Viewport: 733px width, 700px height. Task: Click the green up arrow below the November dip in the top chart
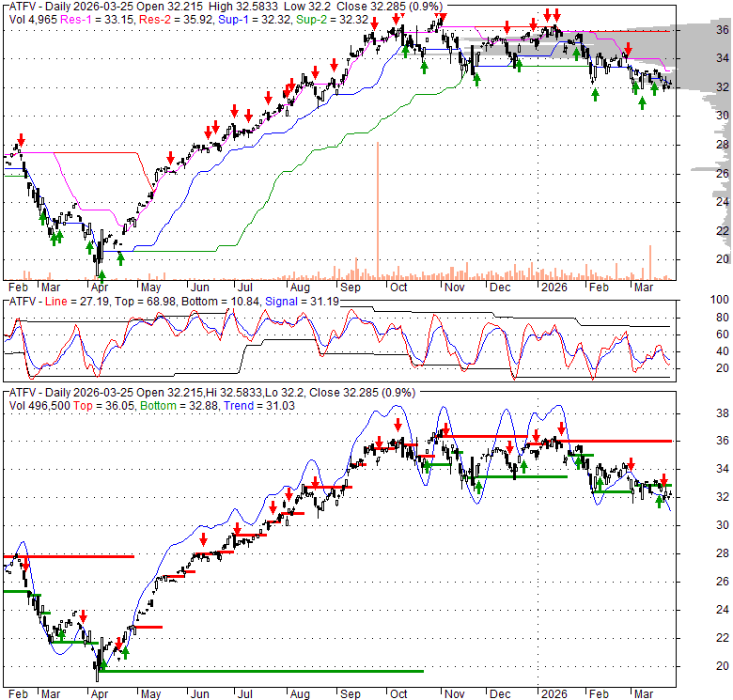pyautogui.click(x=476, y=79)
